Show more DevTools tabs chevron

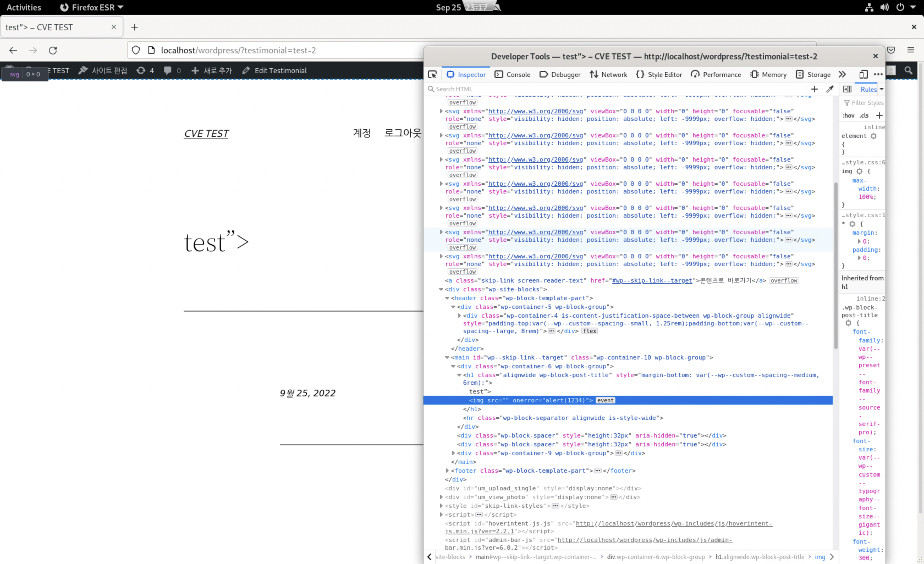pos(842,74)
